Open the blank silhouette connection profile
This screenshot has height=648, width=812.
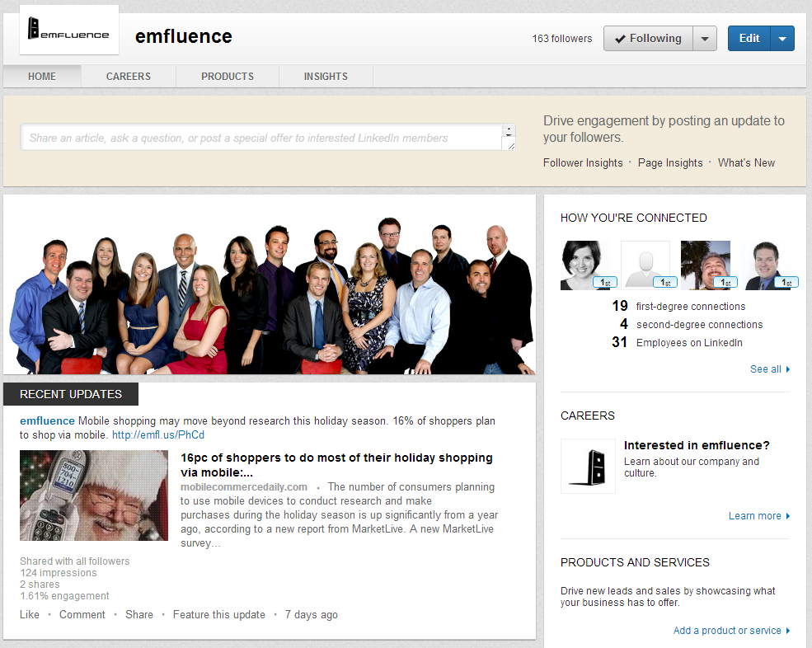[x=645, y=265]
